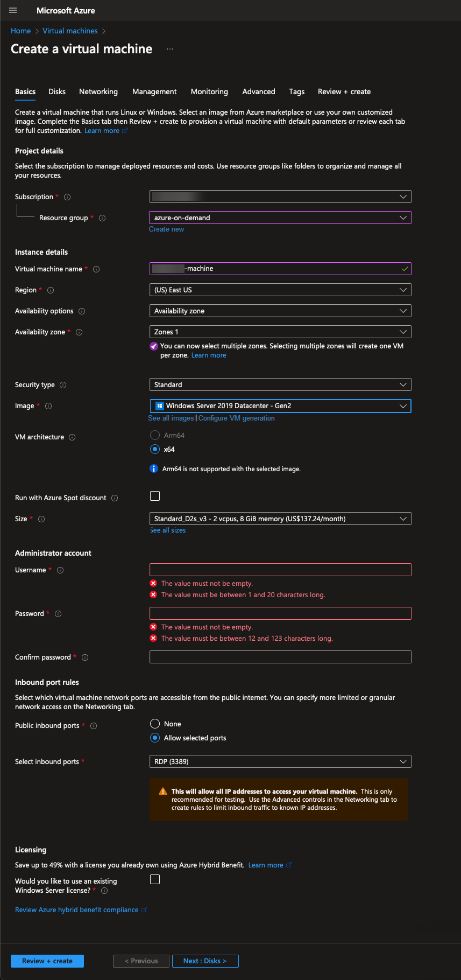Open the Disks tab
461x980 pixels.
pos(57,92)
